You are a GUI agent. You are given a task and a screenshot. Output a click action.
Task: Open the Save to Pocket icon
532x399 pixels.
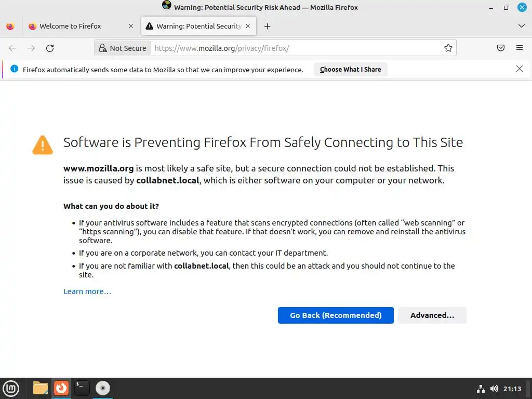[x=501, y=48]
